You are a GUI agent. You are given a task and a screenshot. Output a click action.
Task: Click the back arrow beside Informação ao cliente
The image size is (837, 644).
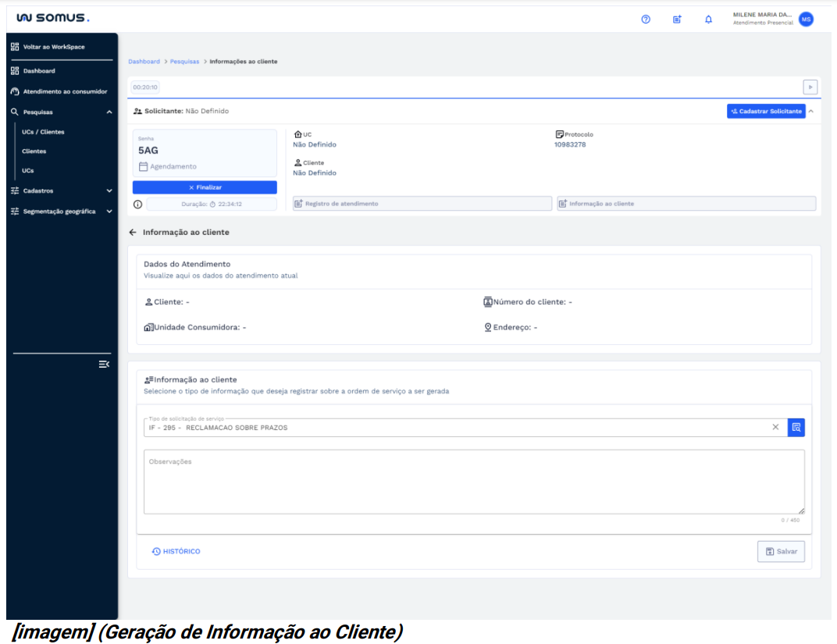pyautogui.click(x=133, y=233)
